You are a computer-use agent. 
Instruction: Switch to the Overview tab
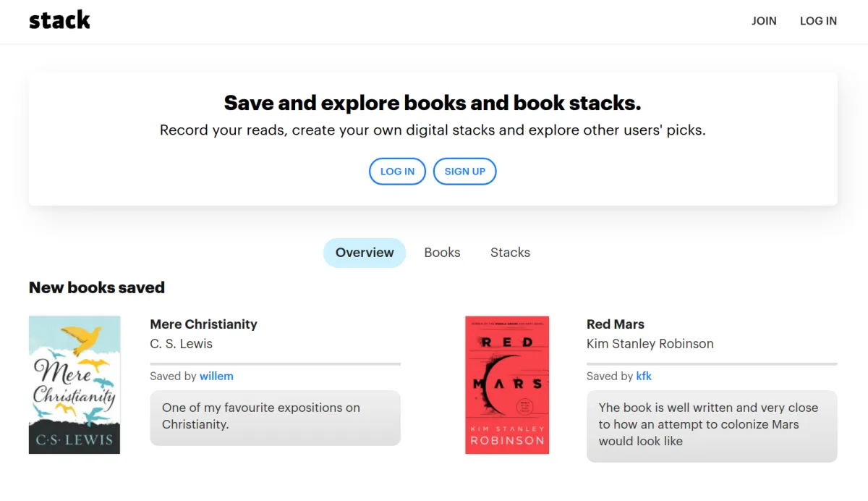[x=364, y=252]
